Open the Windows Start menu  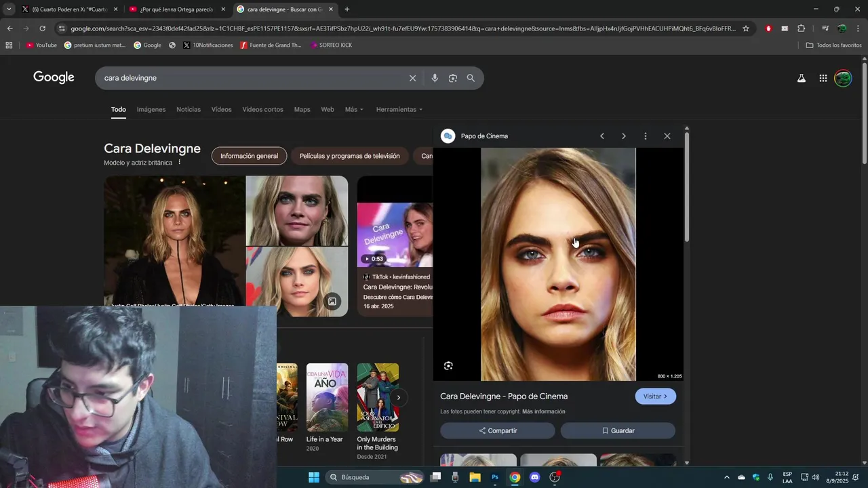coord(314,477)
